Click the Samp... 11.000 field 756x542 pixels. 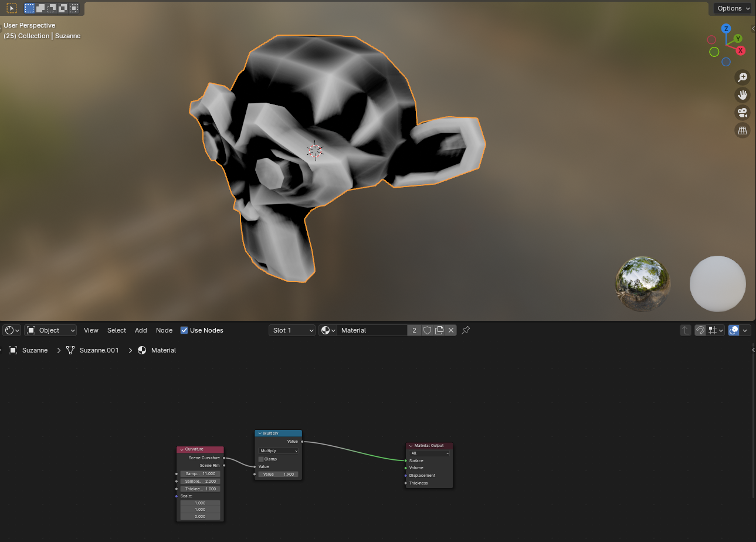[x=200, y=473]
